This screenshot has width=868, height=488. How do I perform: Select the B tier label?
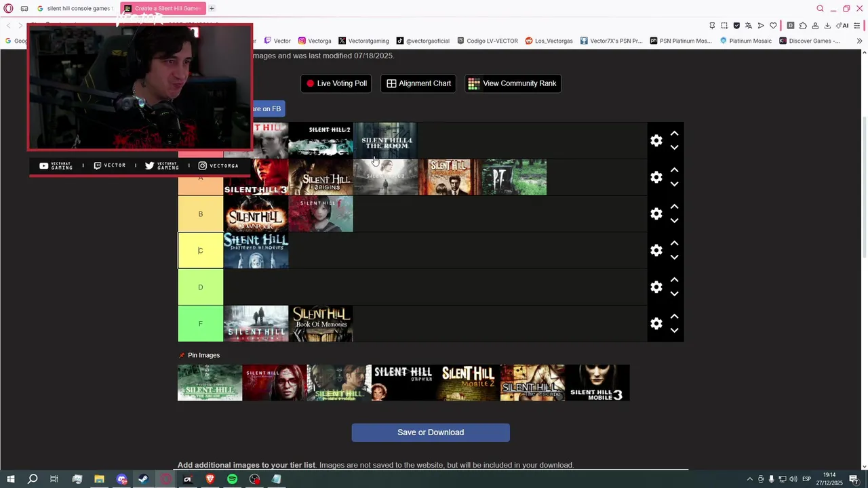click(x=200, y=214)
